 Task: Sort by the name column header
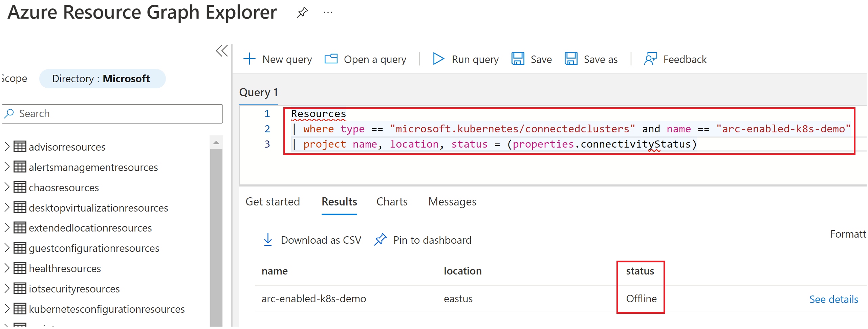(x=275, y=271)
